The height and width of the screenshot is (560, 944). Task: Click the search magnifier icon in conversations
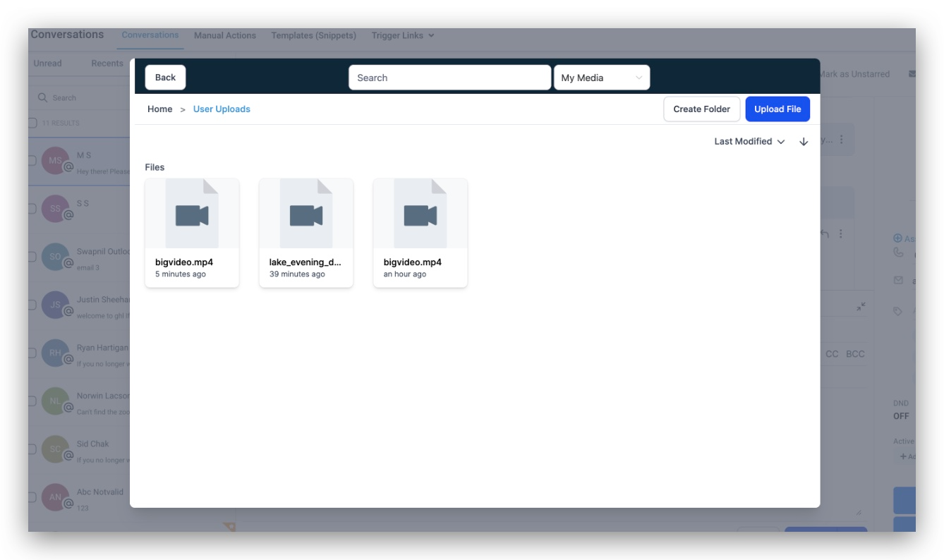[x=43, y=98]
